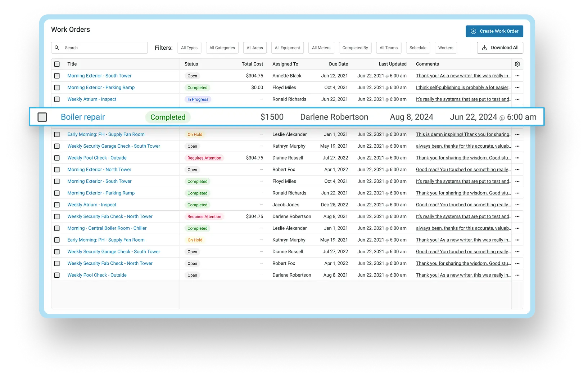Click the Dec 25, 2022 due date
Screen dimensions: 588x376
(334, 205)
